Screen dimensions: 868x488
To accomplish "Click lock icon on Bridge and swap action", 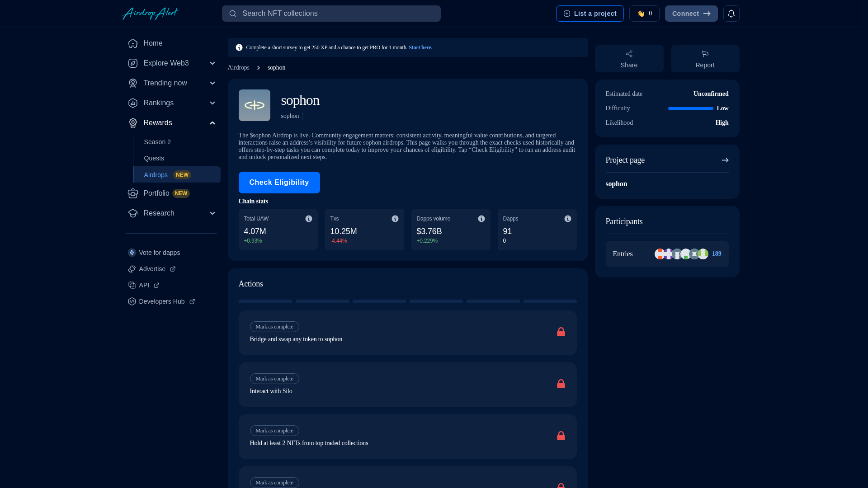I will [561, 332].
